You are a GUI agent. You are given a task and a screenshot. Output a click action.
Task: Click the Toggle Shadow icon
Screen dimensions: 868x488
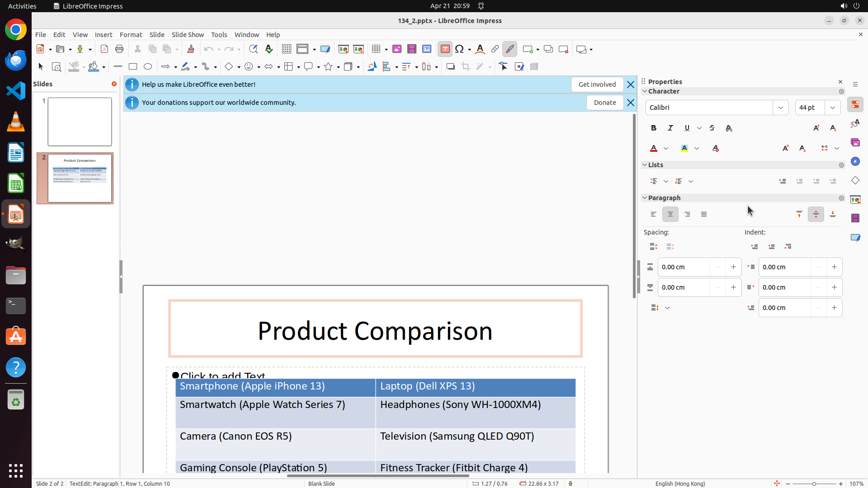(450, 67)
